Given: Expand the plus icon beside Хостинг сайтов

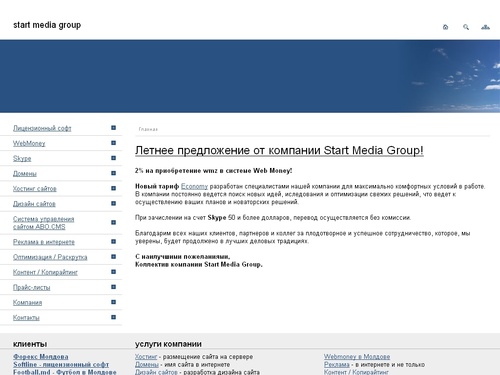Looking at the screenshot, I should tap(113, 188).
